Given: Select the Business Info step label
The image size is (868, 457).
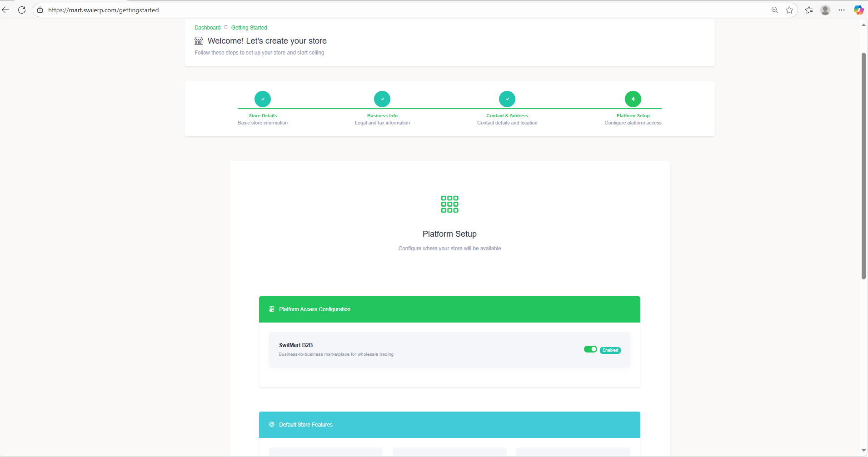Looking at the screenshot, I should point(382,116).
